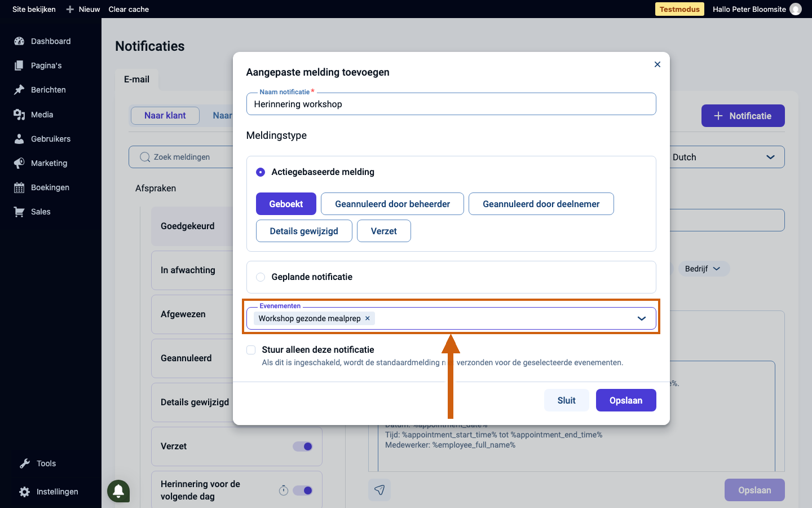Screen dimensions: 812x508
Task: Choose Geannuleerd door deelnemer action
Action: [541, 204]
